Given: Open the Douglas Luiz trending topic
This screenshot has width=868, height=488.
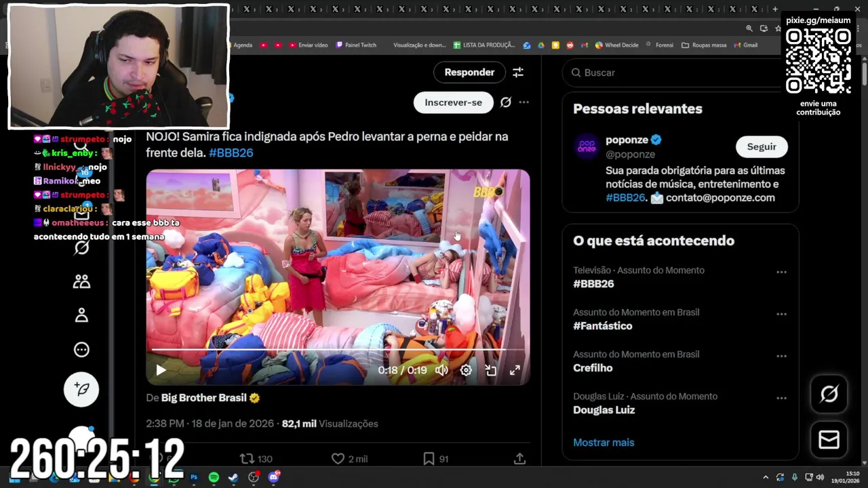Looking at the screenshot, I should point(604,410).
